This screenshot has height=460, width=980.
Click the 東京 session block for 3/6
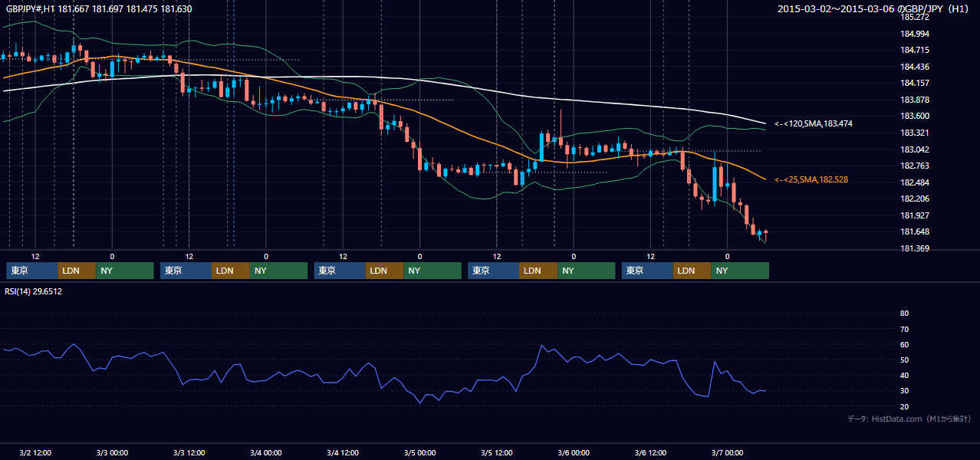[x=647, y=271]
